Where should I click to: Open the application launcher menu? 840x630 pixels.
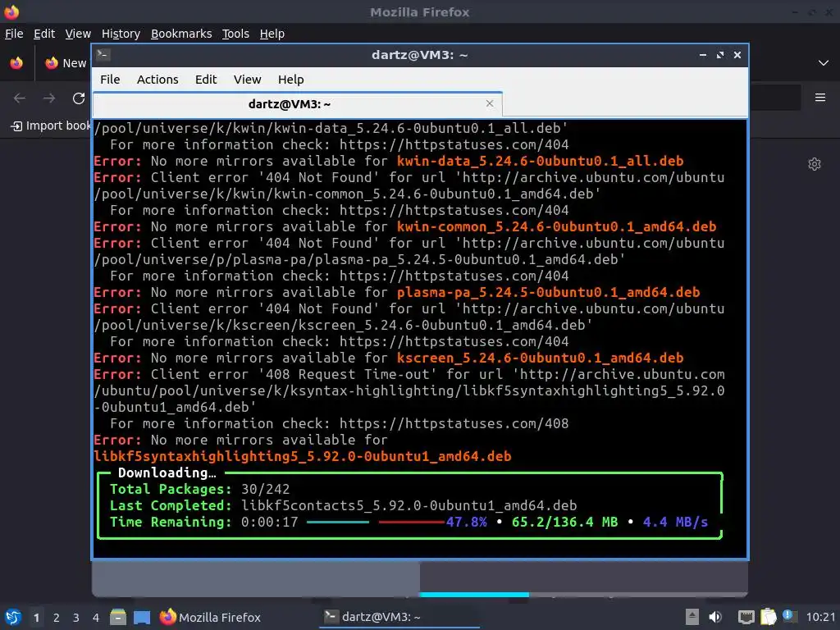13,617
